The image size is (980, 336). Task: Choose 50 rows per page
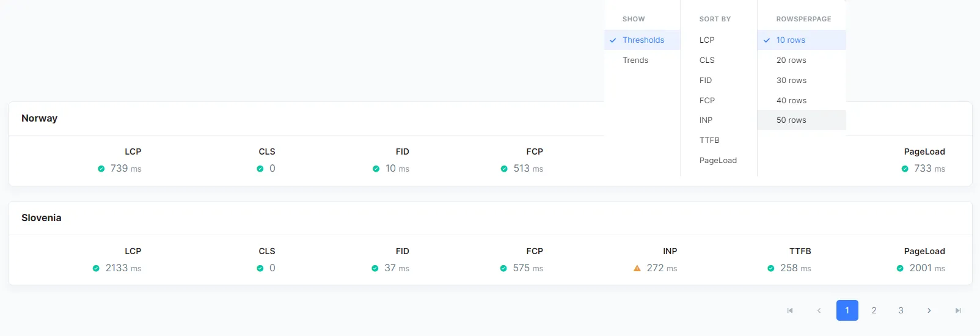pyautogui.click(x=791, y=120)
